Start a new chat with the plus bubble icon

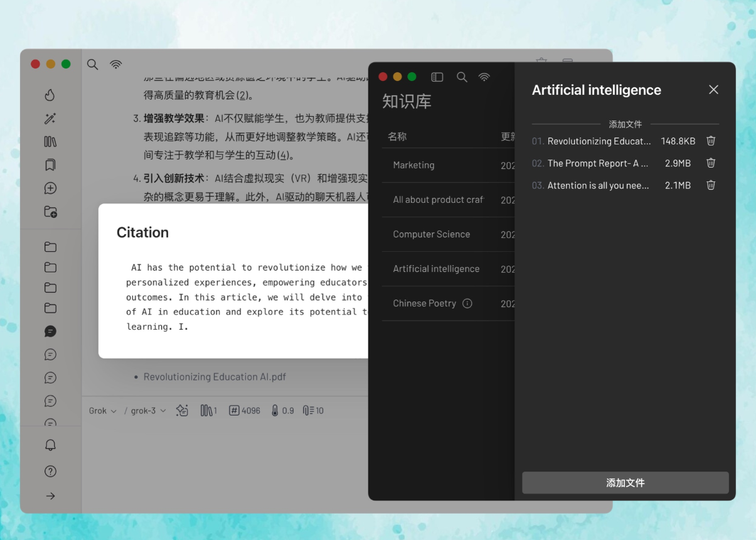(50, 188)
